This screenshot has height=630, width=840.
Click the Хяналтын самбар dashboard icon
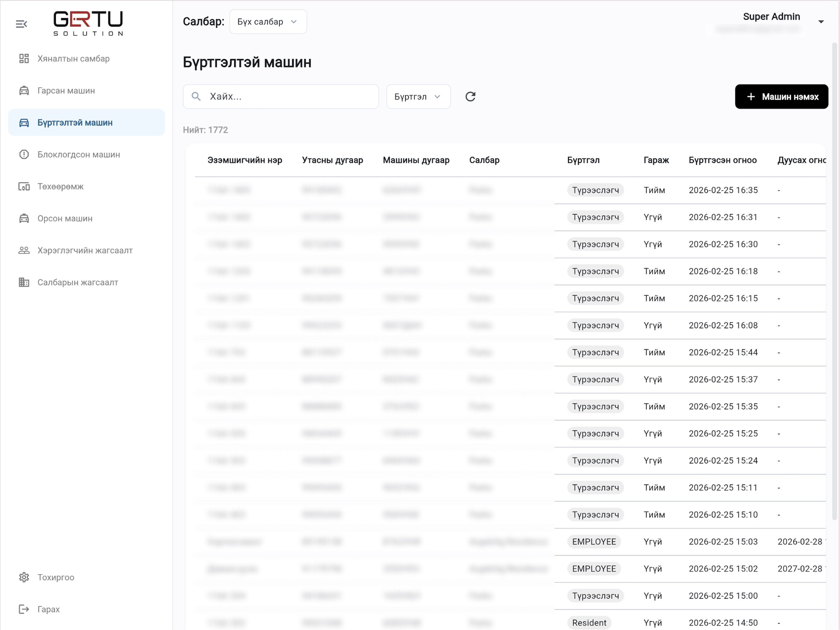24,59
